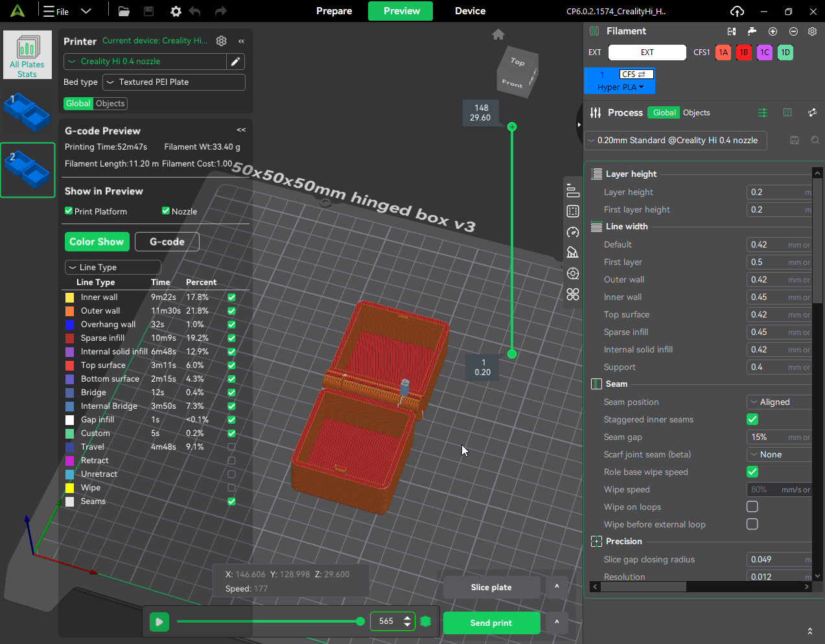The width and height of the screenshot is (825, 644).
Task: Select Objects tab in Process panel
Action: [x=697, y=113]
